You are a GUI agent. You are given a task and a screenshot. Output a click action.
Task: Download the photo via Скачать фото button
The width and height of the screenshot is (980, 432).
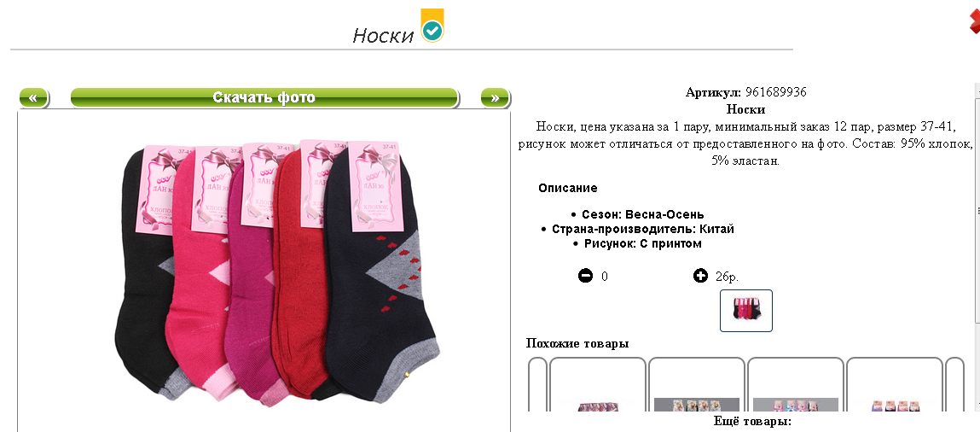pos(264,97)
